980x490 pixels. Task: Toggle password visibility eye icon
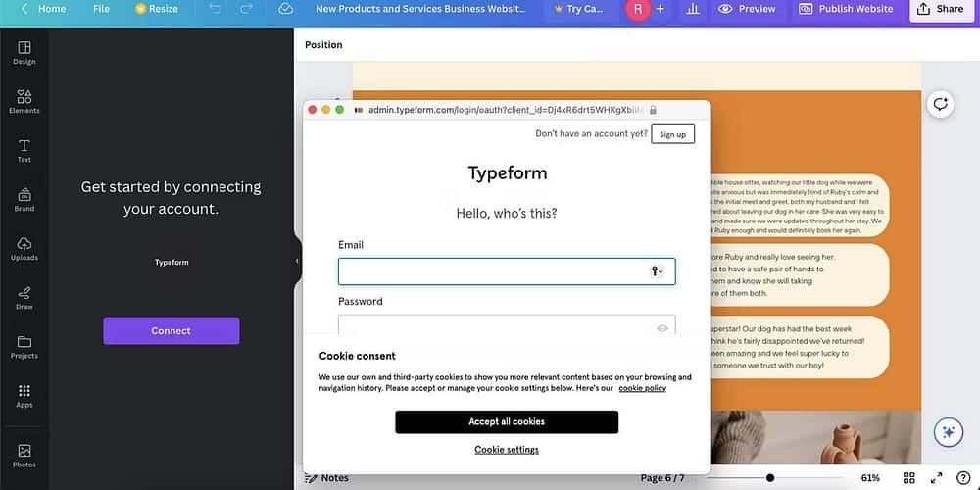[x=662, y=328]
